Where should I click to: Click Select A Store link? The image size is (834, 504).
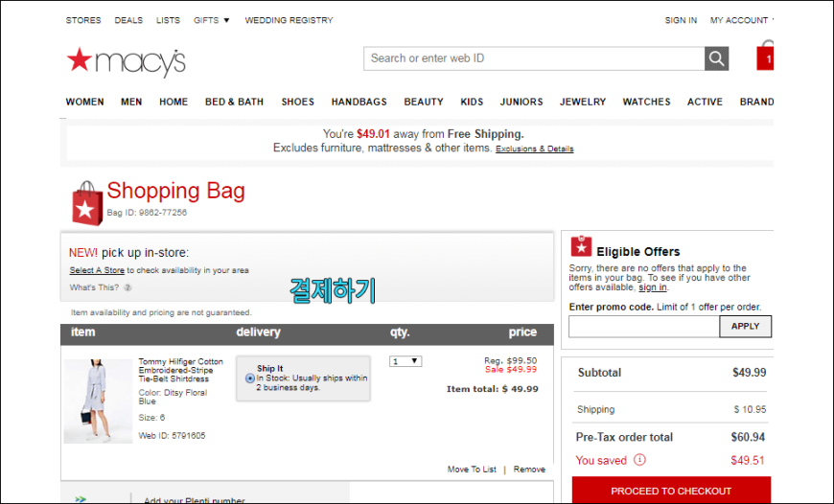click(97, 270)
